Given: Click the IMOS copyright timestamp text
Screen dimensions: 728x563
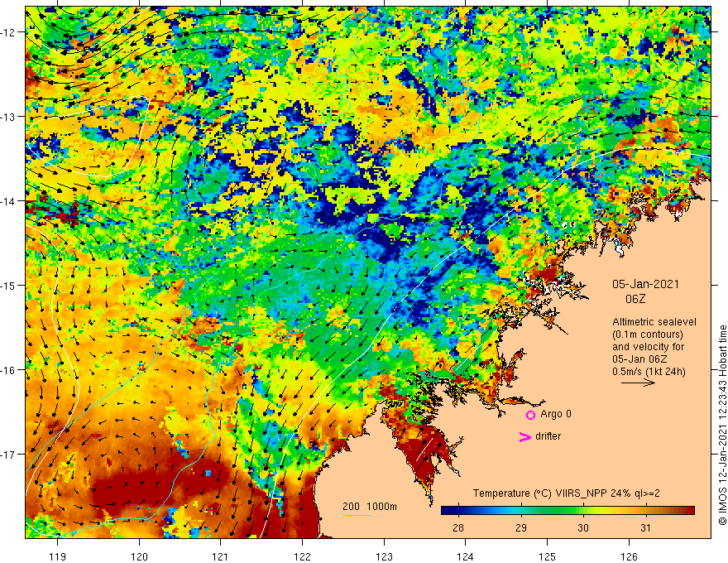Looking at the screenshot, I should point(722,425).
